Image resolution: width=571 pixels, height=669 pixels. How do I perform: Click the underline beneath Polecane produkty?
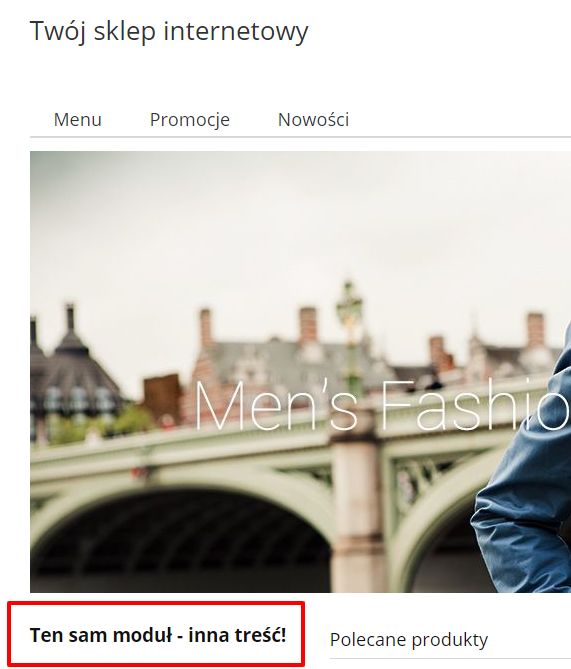point(450,659)
